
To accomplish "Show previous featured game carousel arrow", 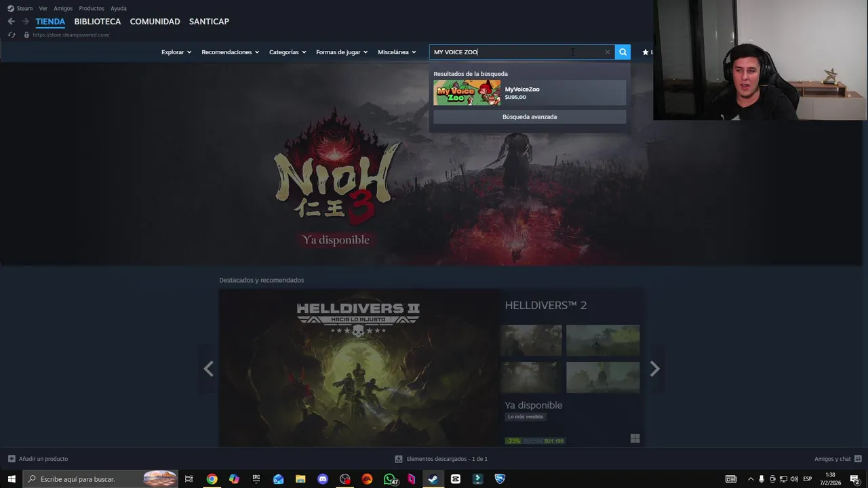I will (208, 369).
